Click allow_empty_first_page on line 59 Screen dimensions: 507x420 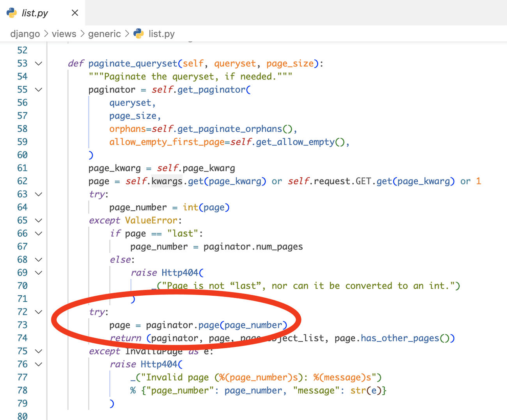coord(167,142)
